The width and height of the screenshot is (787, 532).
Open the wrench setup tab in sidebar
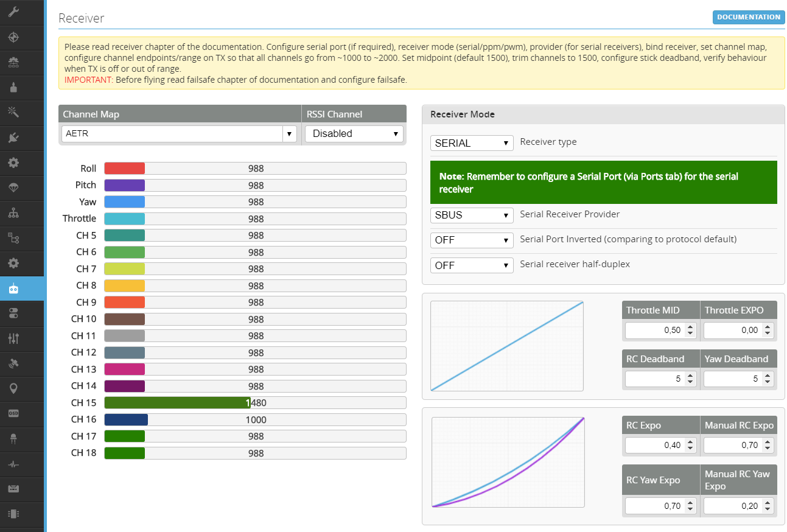[13, 12]
